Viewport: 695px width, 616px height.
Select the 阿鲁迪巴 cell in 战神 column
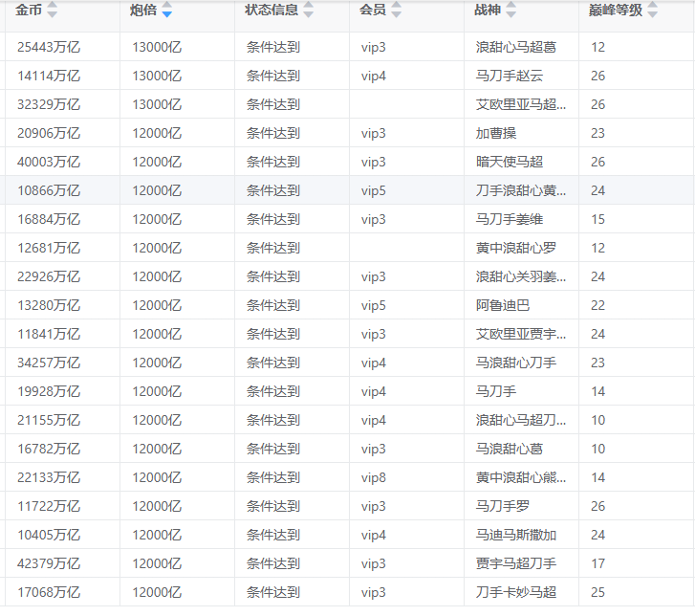tap(503, 305)
